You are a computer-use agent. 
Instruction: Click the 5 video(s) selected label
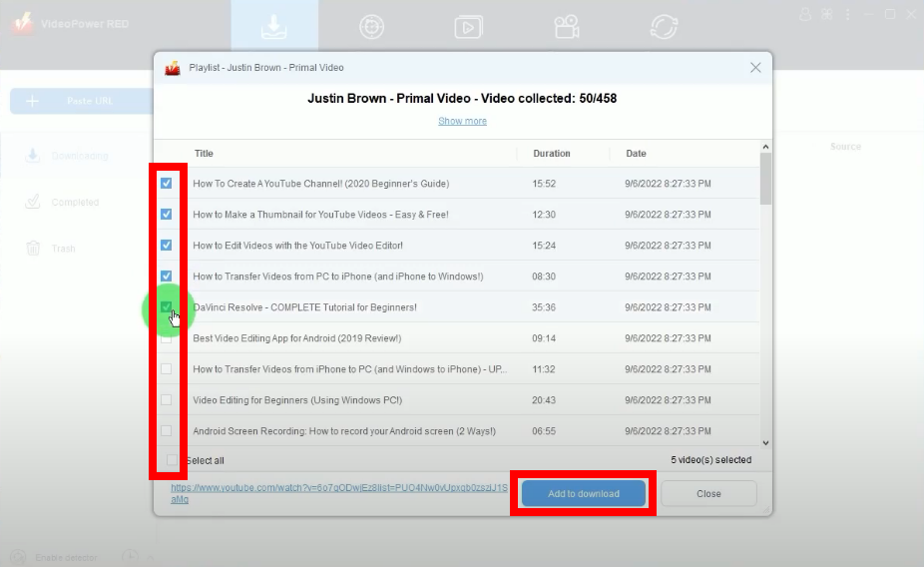click(710, 460)
